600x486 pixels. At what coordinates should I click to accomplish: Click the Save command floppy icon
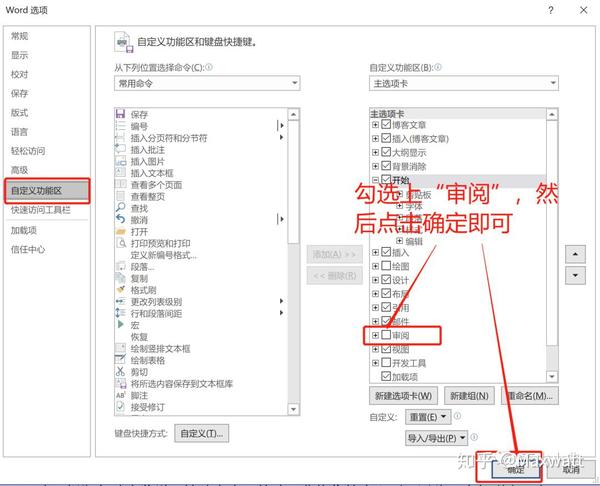click(121, 114)
